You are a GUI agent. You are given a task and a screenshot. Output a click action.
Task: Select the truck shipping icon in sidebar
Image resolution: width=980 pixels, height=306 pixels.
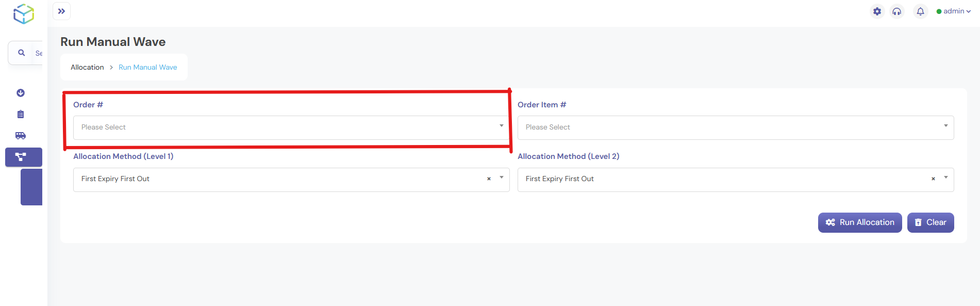pyautogui.click(x=20, y=135)
